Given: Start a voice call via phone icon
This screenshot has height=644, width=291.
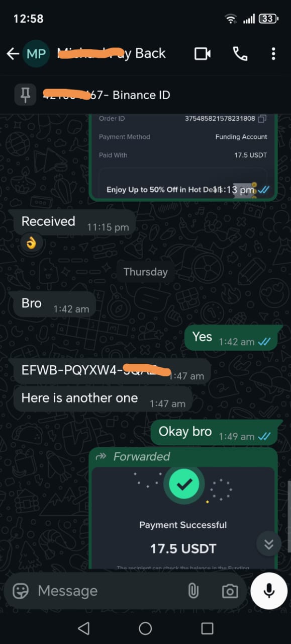Looking at the screenshot, I should [x=240, y=54].
